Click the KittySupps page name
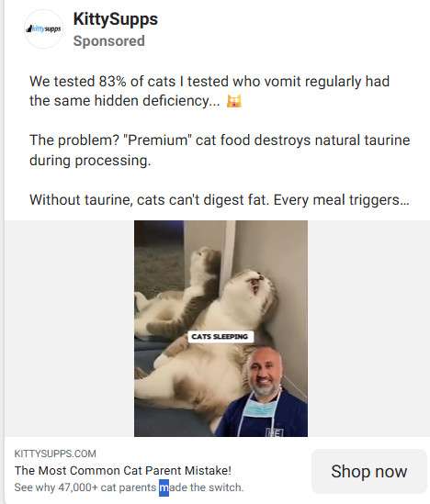This screenshot has width=430, height=504. pyautogui.click(x=116, y=19)
